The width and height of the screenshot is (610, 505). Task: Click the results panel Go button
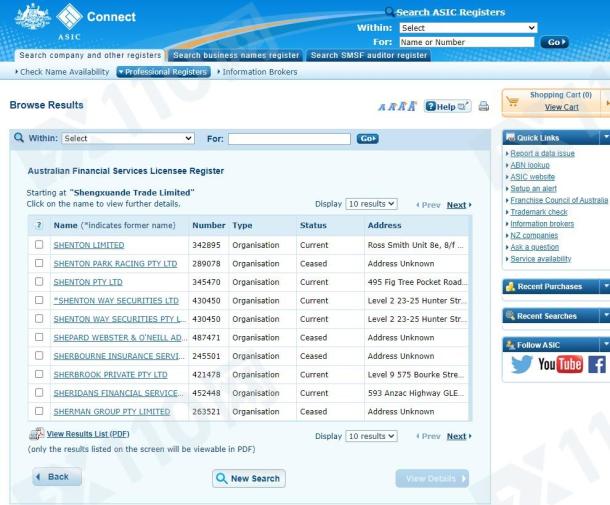368,139
